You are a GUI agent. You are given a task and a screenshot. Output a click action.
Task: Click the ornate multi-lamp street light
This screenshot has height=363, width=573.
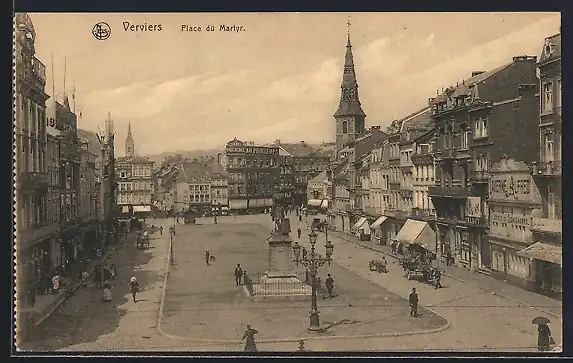(x=313, y=278)
